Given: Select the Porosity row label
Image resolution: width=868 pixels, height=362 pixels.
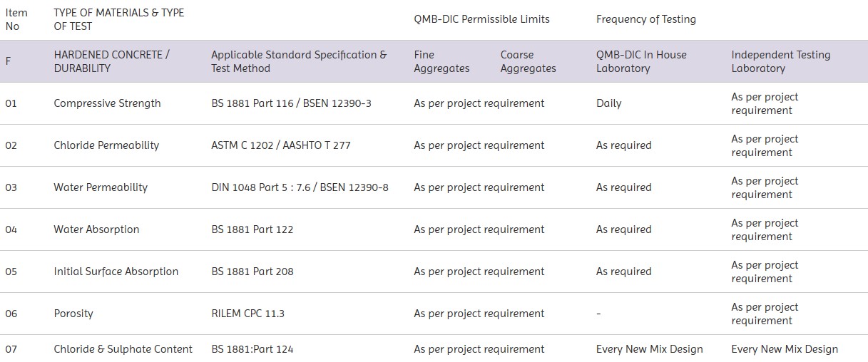Looking at the screenshot, I should [x=73, y=314].
